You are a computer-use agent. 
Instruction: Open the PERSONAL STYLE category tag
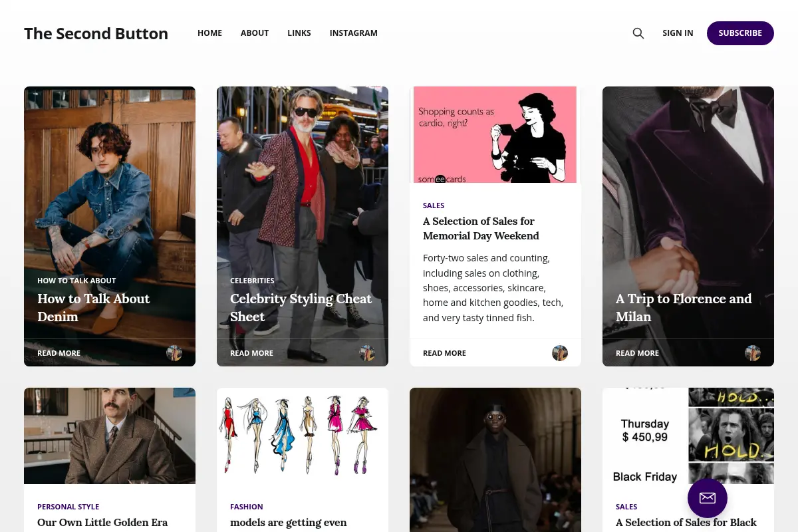(x=68, y=507)
